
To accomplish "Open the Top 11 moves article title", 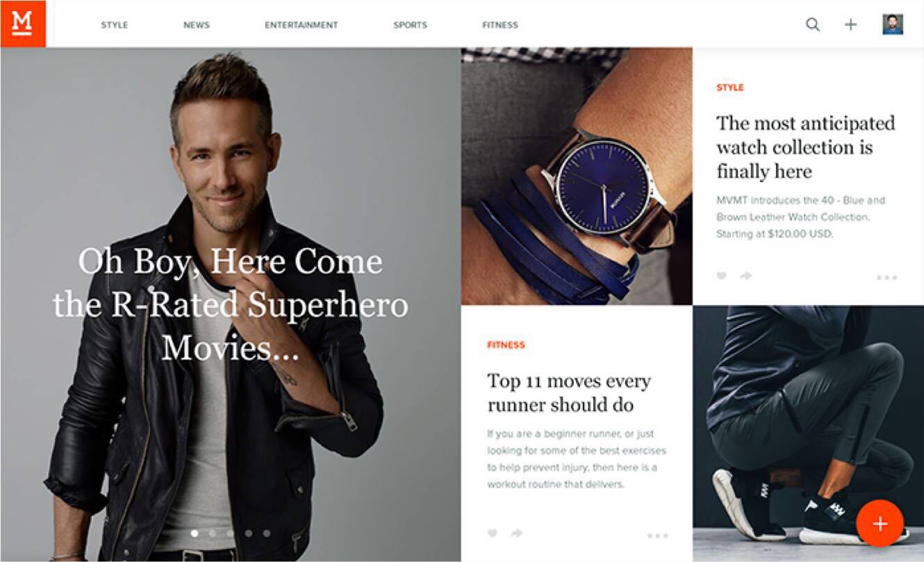I will click(569, 393).
